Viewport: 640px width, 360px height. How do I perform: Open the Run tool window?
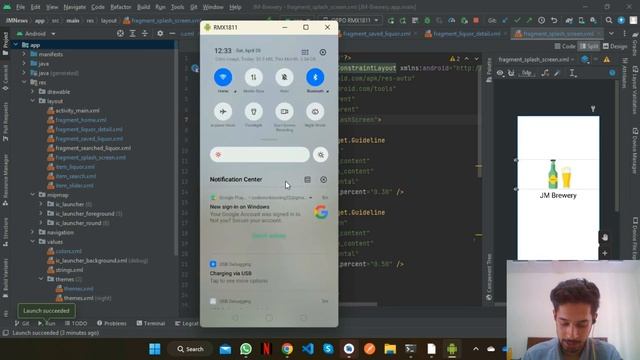tap(47, 323)
